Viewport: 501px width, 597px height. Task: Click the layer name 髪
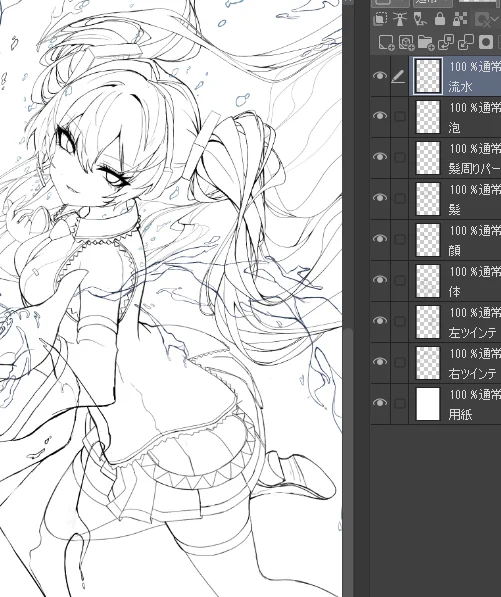coord(455,210)
